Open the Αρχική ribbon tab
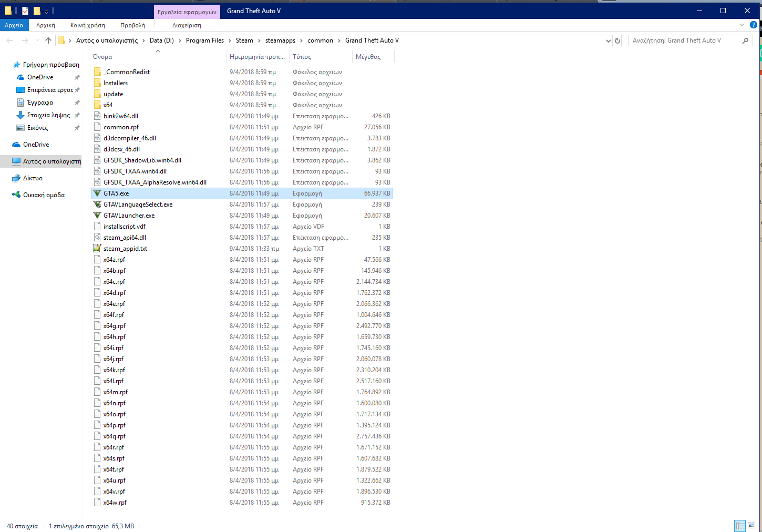The width and height of the screenshot is (762, 532). pyautogui.click(x=46, y=25)
